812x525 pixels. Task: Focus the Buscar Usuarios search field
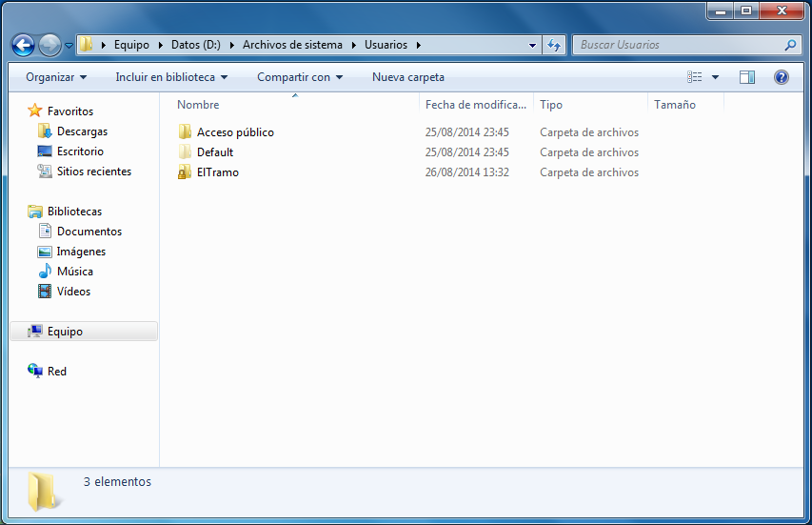(679, 45)
